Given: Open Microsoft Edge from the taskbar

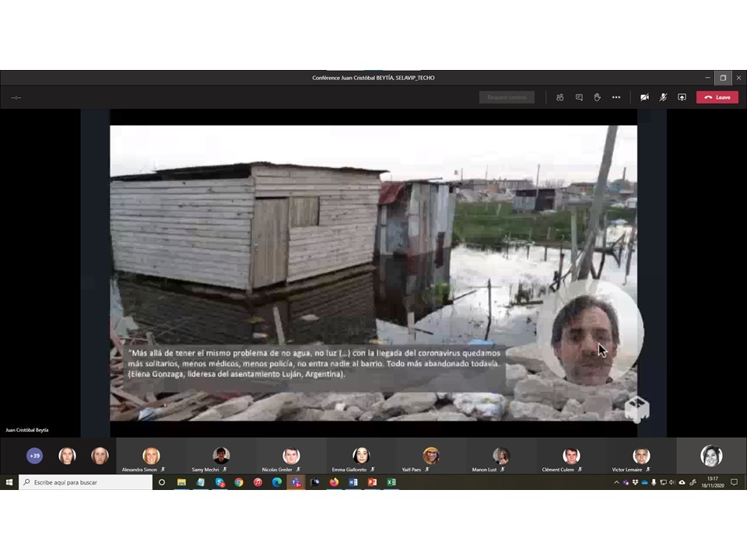Looking at the screenshot, I should click(277, 482).
